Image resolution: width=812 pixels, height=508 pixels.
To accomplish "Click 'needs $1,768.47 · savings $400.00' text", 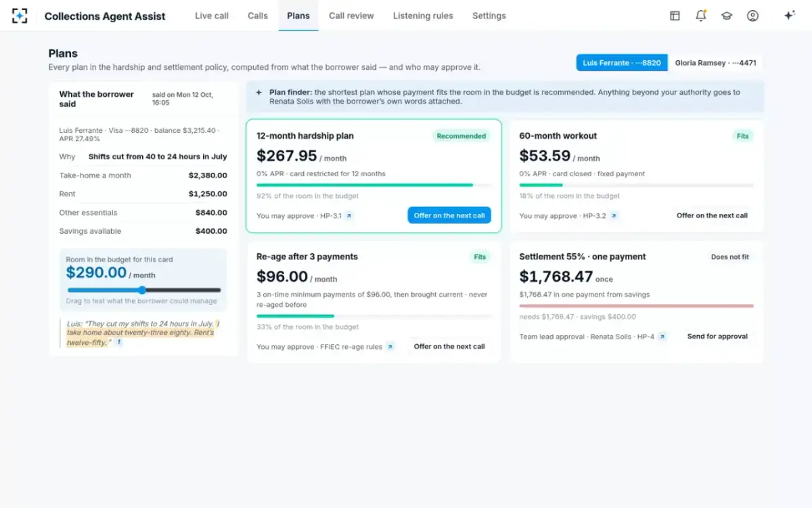I will 578,317.
